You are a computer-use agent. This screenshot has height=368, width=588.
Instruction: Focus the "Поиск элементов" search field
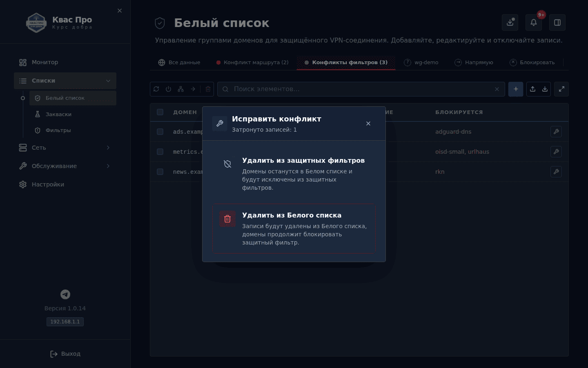361,89
